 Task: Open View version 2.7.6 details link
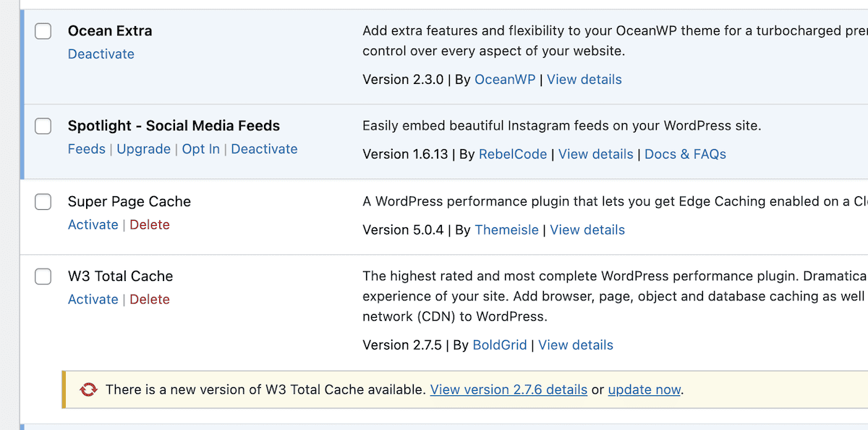point(509,390)
